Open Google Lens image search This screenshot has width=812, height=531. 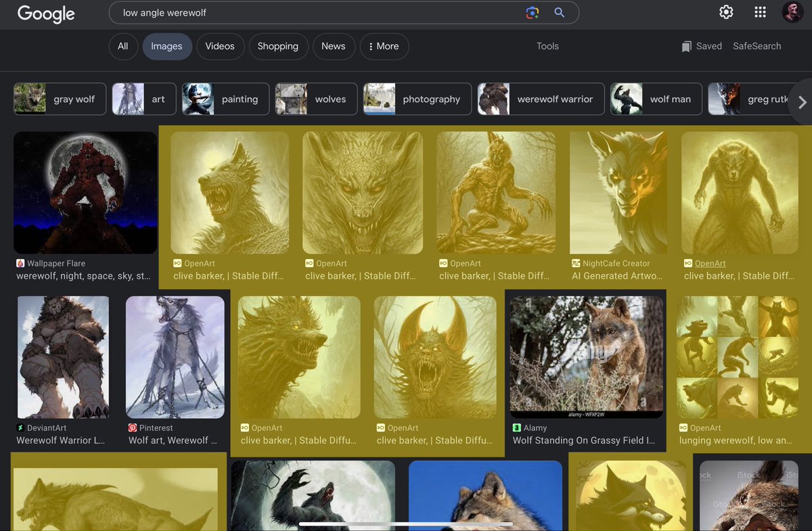click(x=533, y=13)
